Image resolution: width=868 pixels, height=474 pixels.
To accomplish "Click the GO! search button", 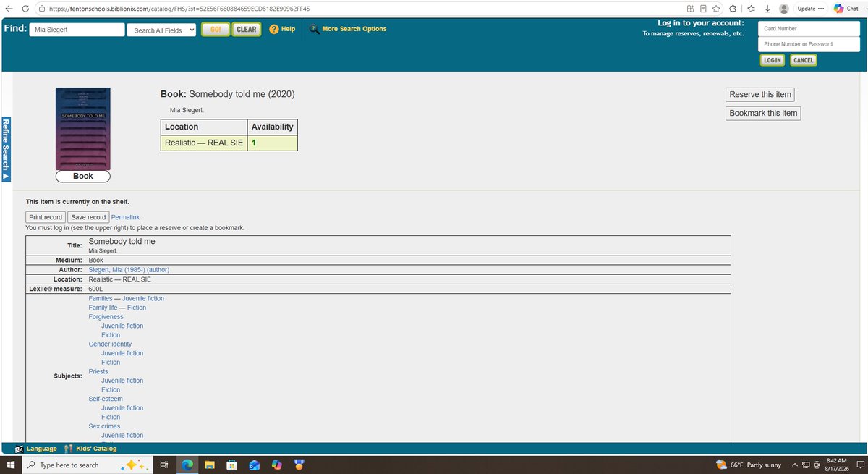I will (x=216, y=30).
